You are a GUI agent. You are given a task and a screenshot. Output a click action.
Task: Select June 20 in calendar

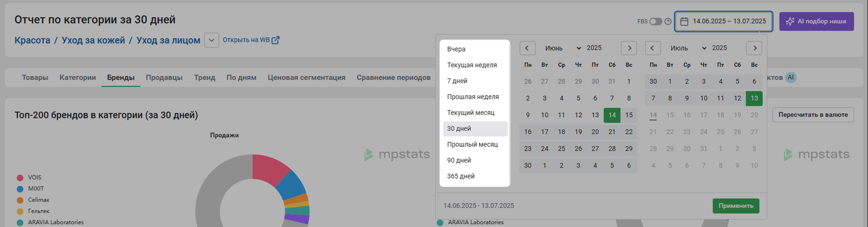click(x=595, y=132)
